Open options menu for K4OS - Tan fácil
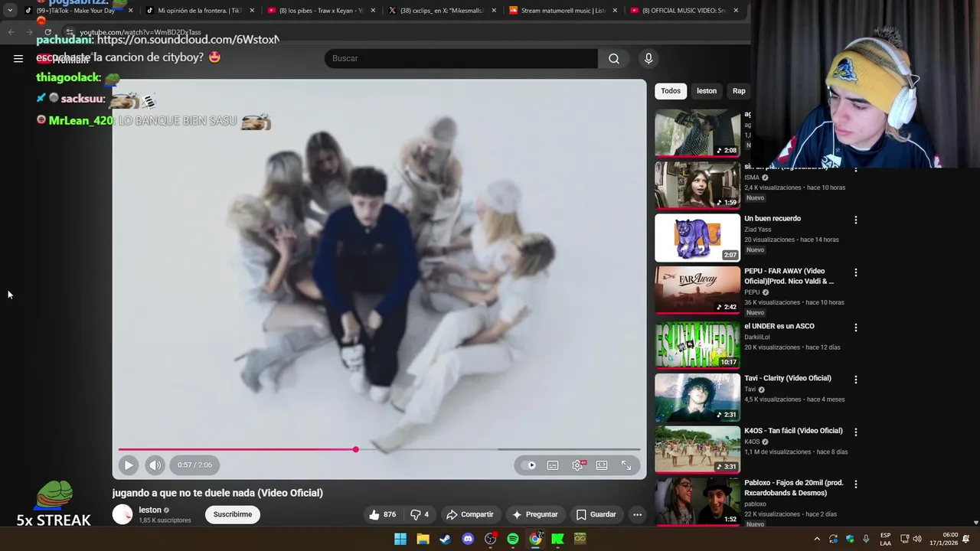This screenshot has width=980, height=551. pyautogui.click(x=856, y=432)
